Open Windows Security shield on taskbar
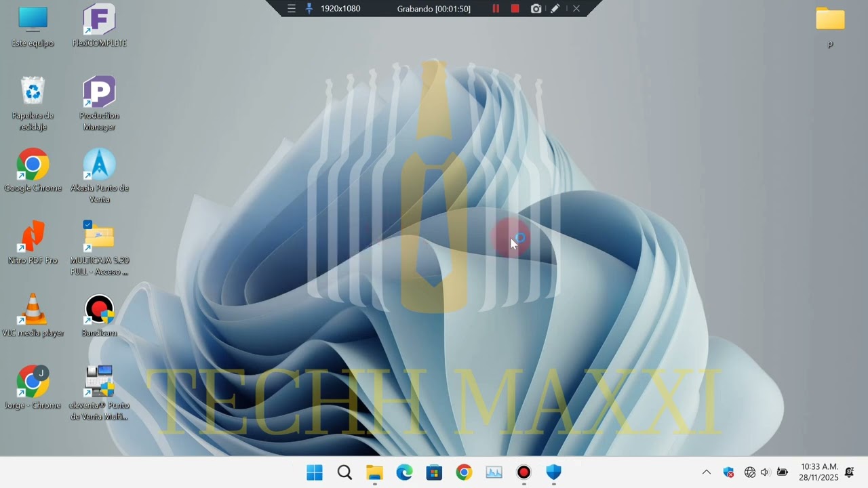Screen dimensions: 868x488 tap(553, 472)
